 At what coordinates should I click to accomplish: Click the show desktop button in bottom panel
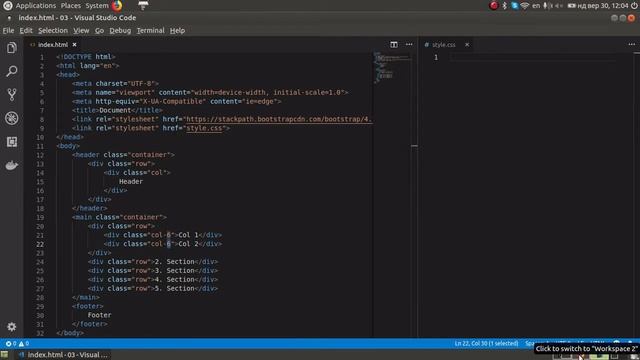[x=4, y=355]
